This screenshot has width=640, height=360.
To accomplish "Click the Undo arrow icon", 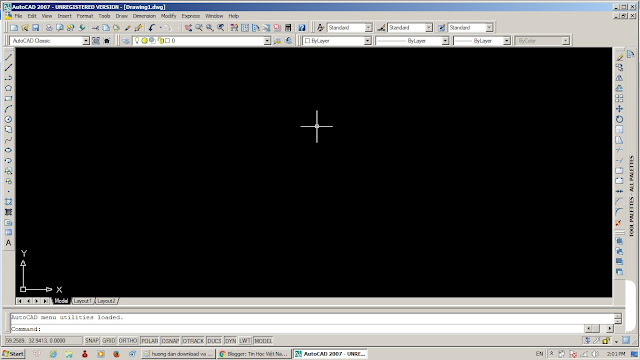I will click(x=152, y=27).
